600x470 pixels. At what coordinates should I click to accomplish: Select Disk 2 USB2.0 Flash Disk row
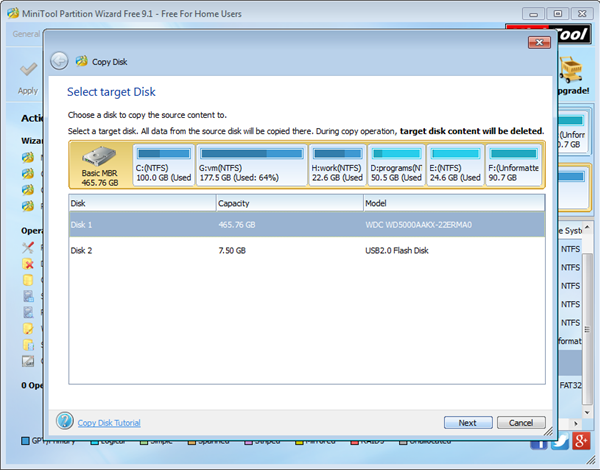click(x=307, y=250)
